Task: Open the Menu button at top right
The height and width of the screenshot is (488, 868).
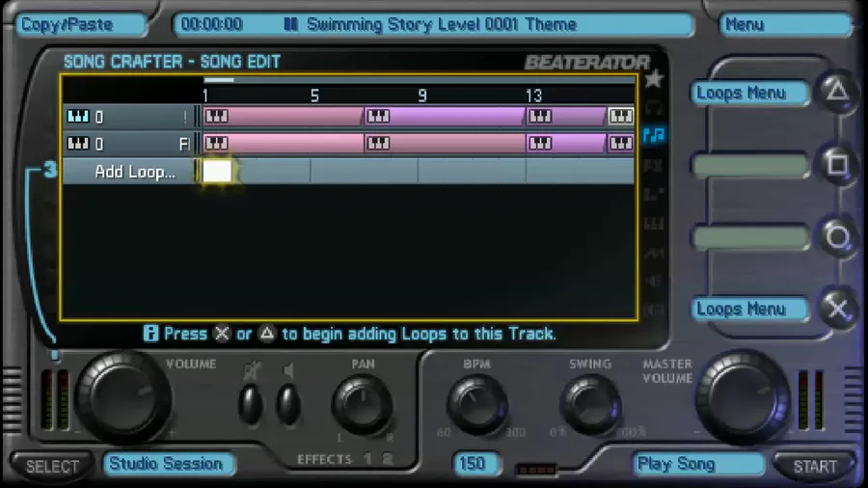Action: (x=785, y=24)
